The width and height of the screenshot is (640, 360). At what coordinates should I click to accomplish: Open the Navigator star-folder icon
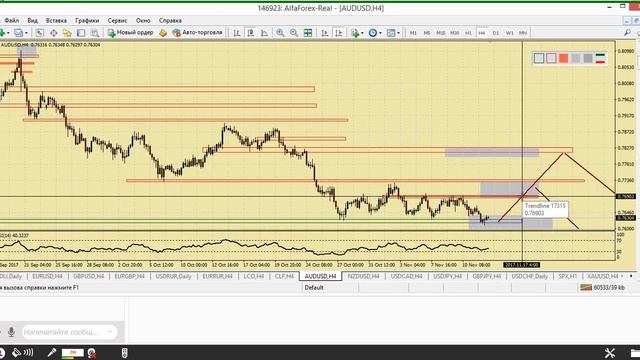(67, 33)
